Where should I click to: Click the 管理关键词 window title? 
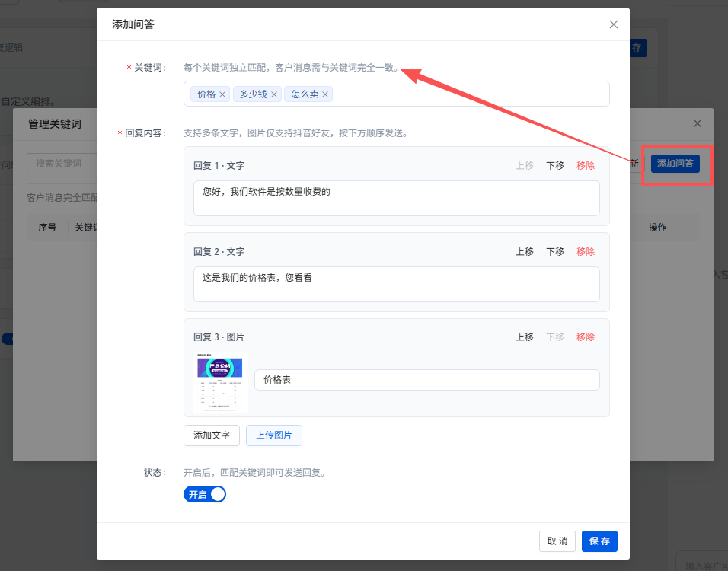pos(55,124)
